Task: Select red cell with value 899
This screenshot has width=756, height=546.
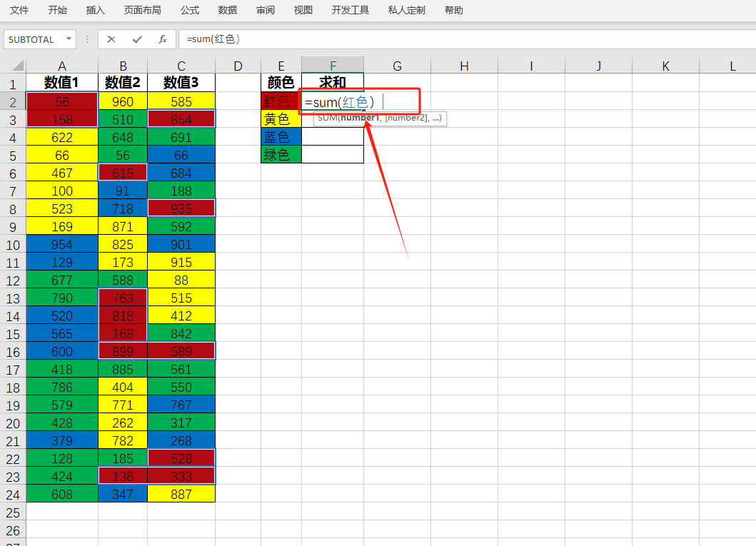Action: click(x=123, y=351)
